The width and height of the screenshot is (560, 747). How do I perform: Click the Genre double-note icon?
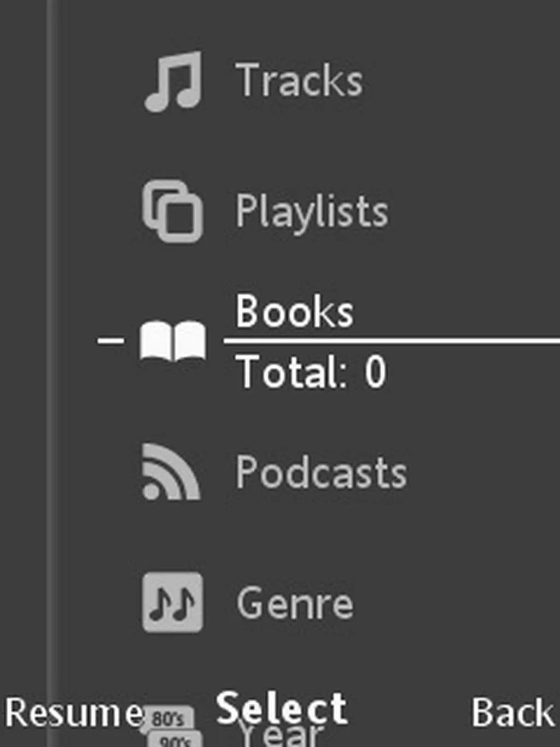click(x=173, y=602)
